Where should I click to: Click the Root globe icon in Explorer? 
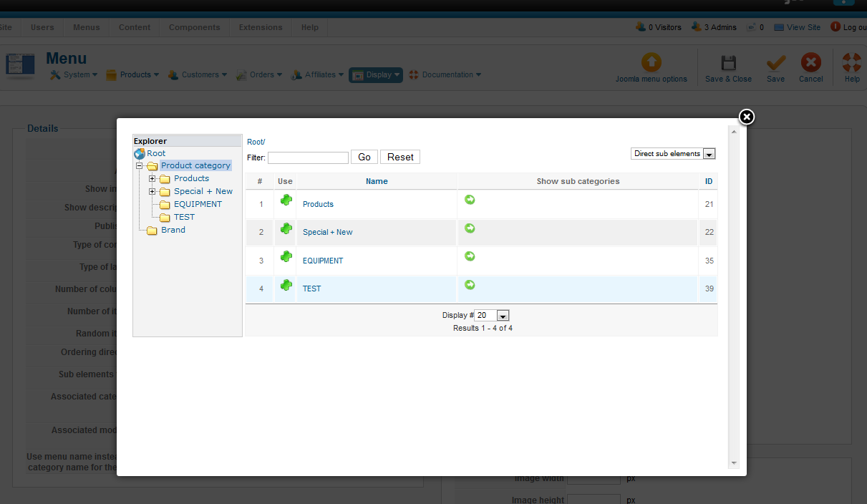[140, 153]
